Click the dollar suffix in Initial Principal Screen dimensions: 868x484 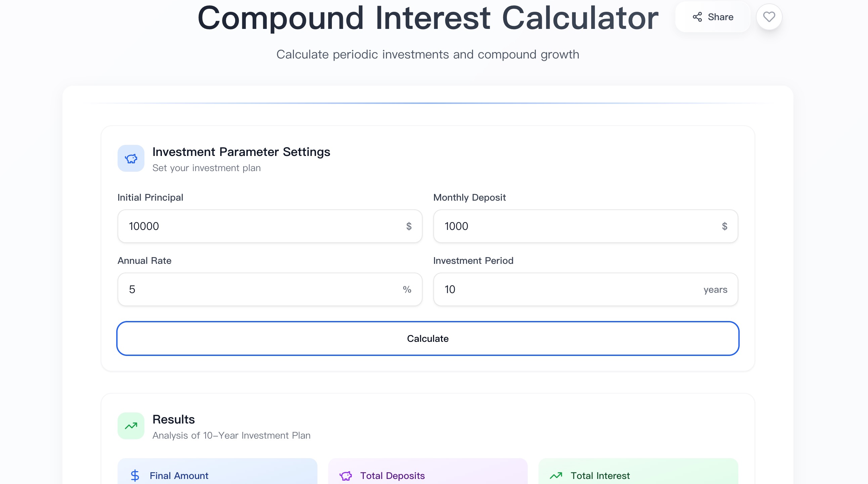[409, 226]
